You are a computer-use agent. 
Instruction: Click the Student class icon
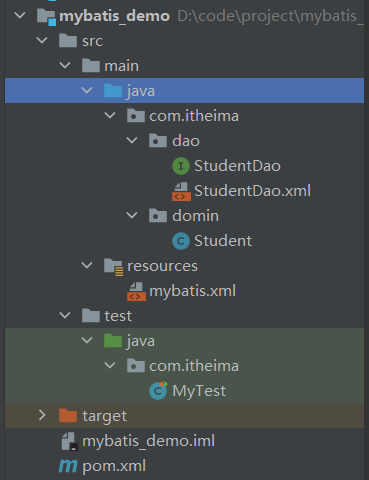[181, 241]
